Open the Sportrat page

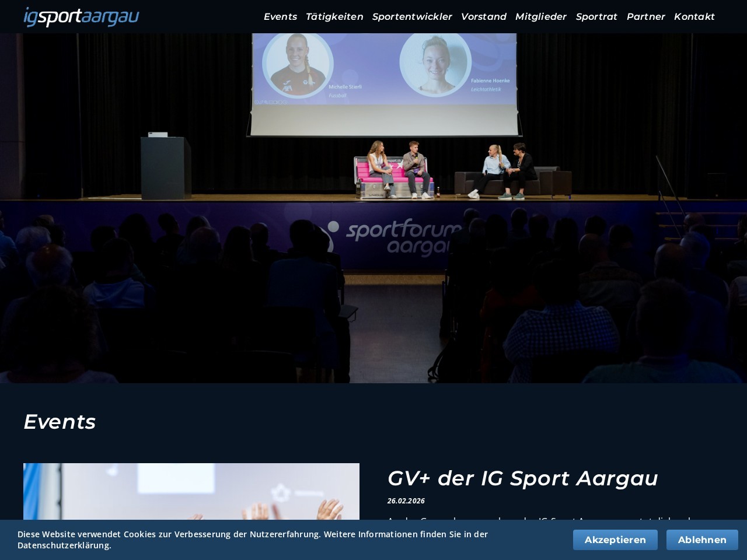tap(596, 17)
